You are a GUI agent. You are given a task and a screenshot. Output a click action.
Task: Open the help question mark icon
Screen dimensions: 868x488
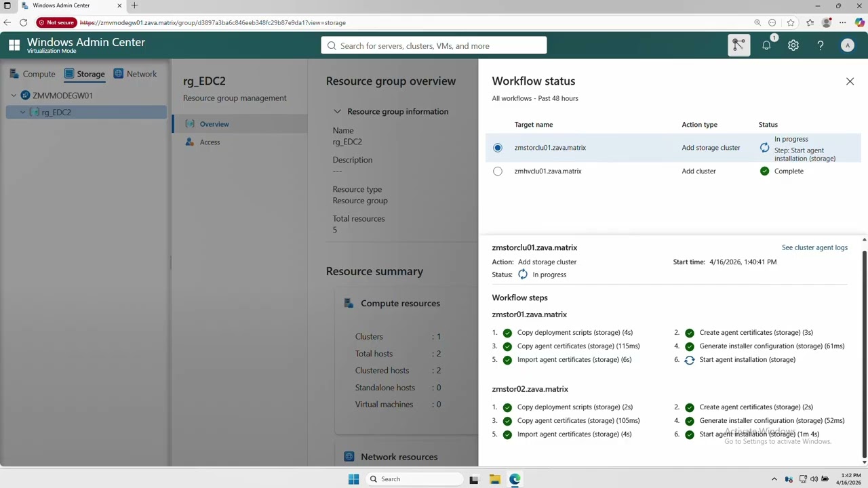click(x=821, y=45)
